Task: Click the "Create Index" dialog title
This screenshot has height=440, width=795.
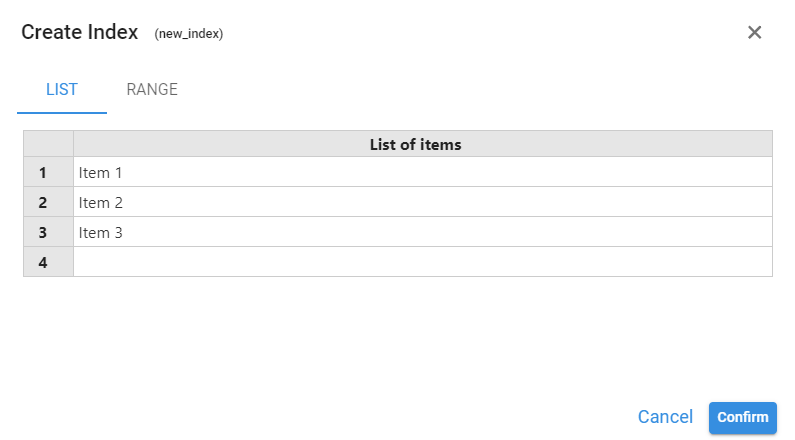Action: (x=79, y=32)
